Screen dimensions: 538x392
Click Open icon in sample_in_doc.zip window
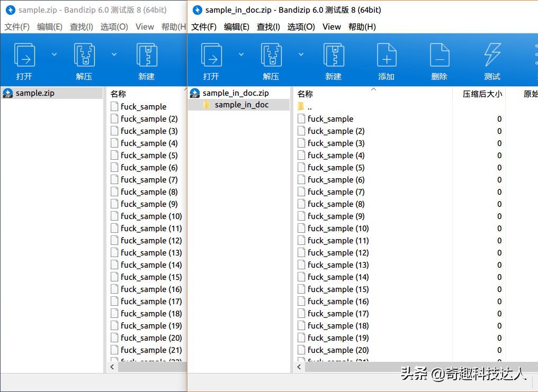211,55
